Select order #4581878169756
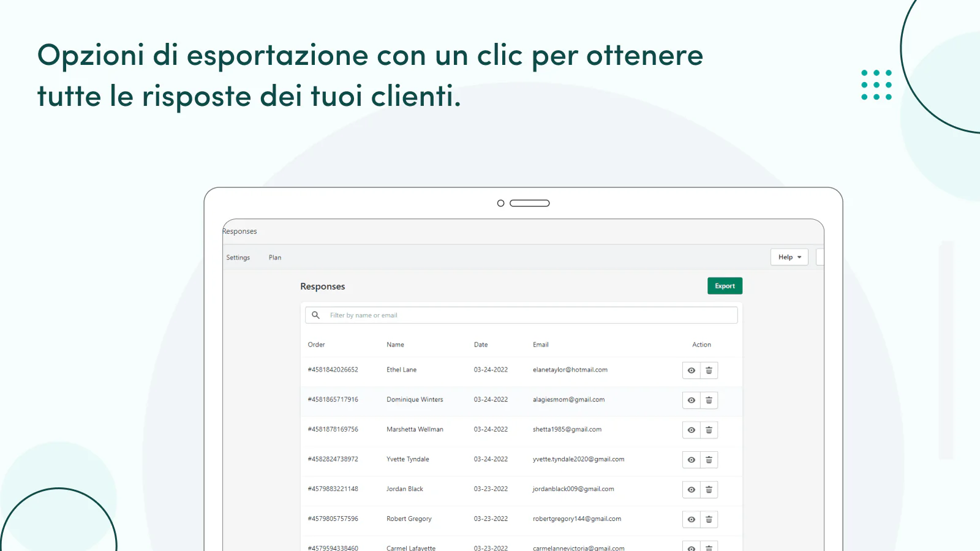Screen dimensions: 980x551 tap(333, 430)
